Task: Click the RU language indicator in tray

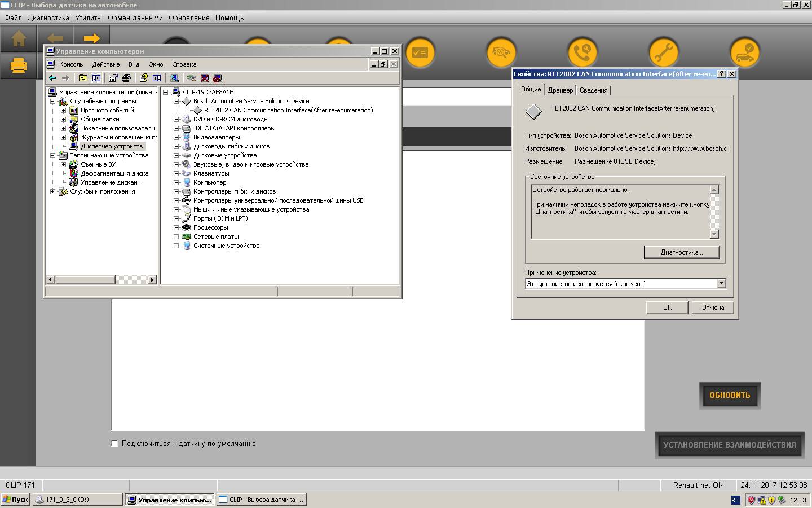Action: [x=735, y=500]
